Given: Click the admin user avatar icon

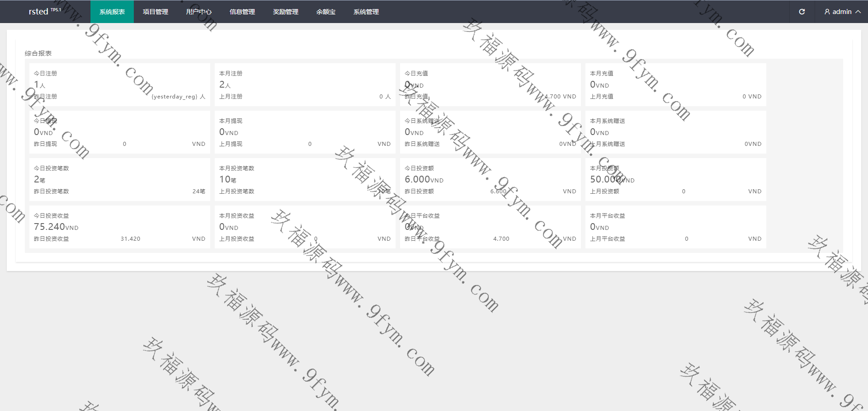Looking at the screenshot, I should (x=827, y=12).
